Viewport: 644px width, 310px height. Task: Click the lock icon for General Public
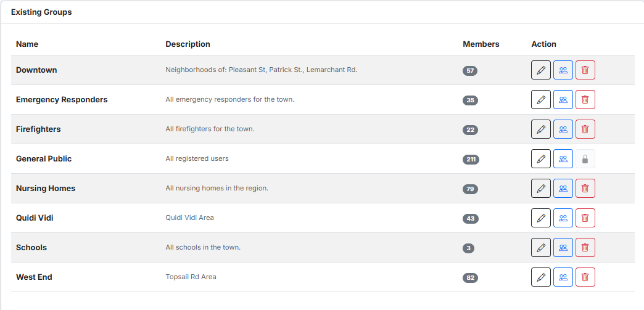(585, 159)
